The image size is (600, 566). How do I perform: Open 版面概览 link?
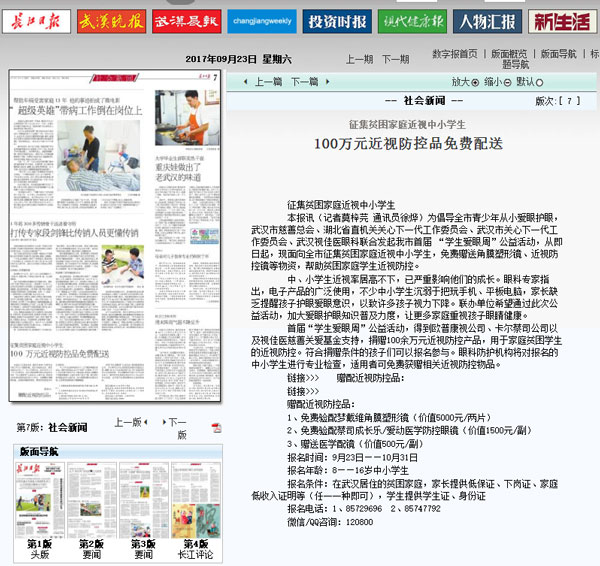point(509,54)
